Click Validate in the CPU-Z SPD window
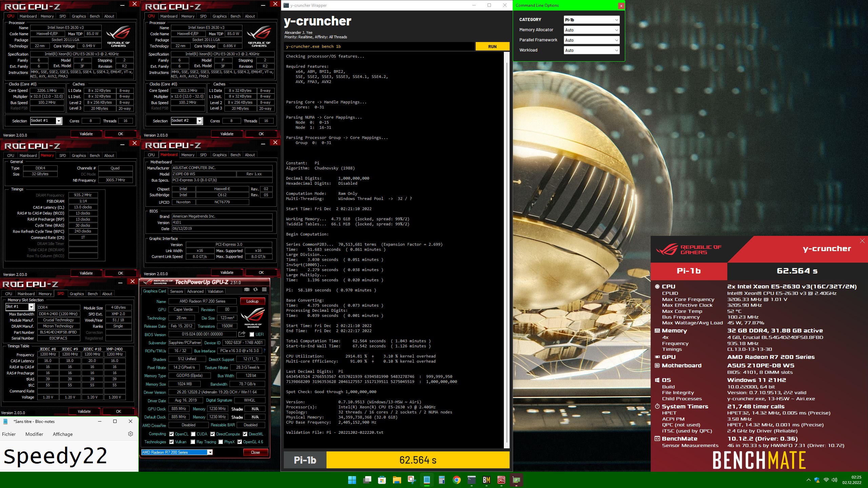868x488 pixels. pos(84,411)
